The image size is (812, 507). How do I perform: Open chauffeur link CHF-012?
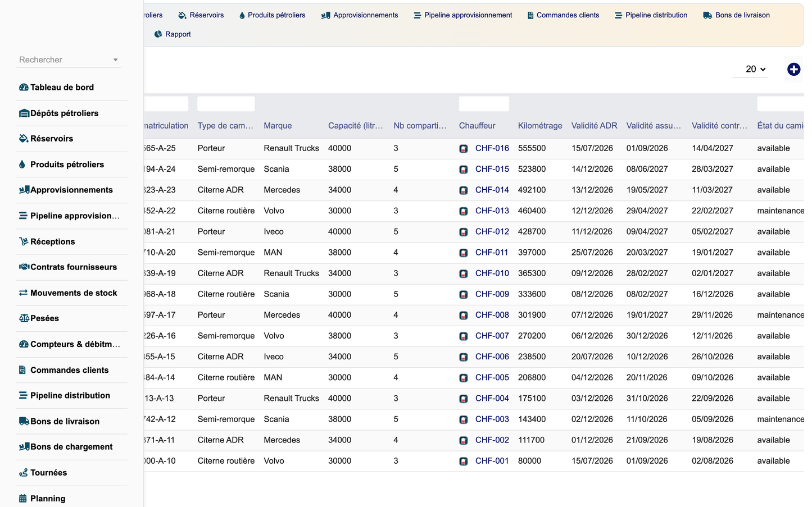coord(492,231)
